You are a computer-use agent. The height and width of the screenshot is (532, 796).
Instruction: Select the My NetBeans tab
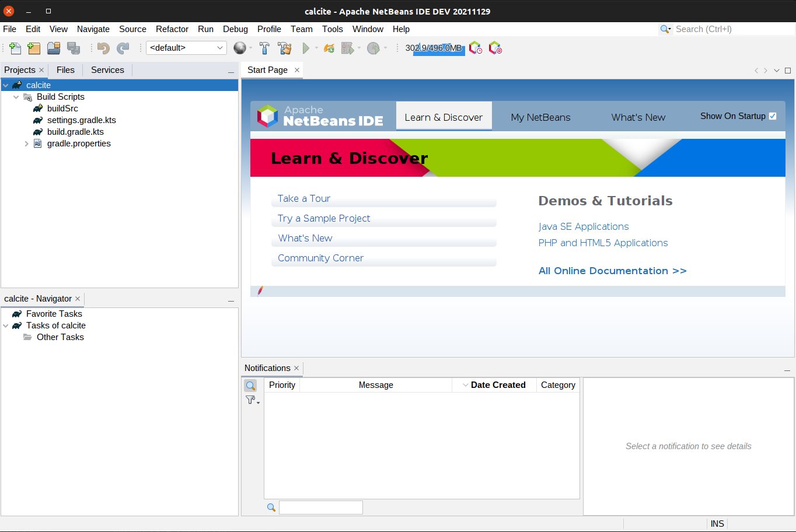point(541,117)
